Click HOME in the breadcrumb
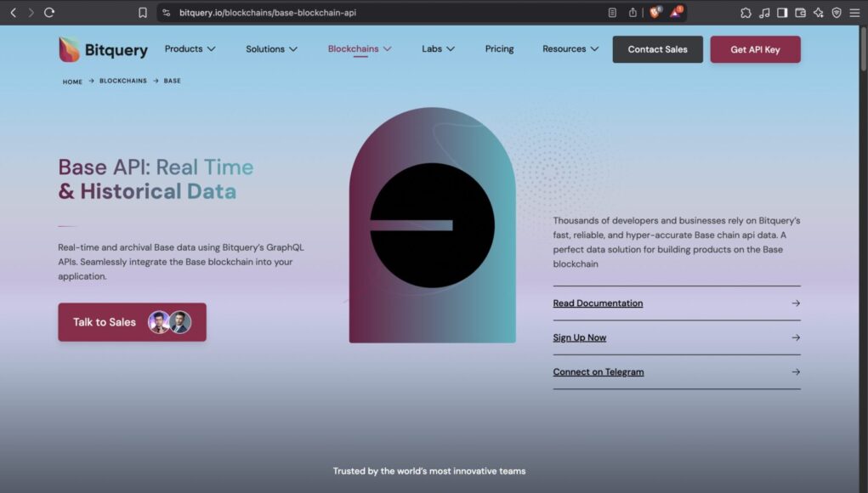 (72, 82)
